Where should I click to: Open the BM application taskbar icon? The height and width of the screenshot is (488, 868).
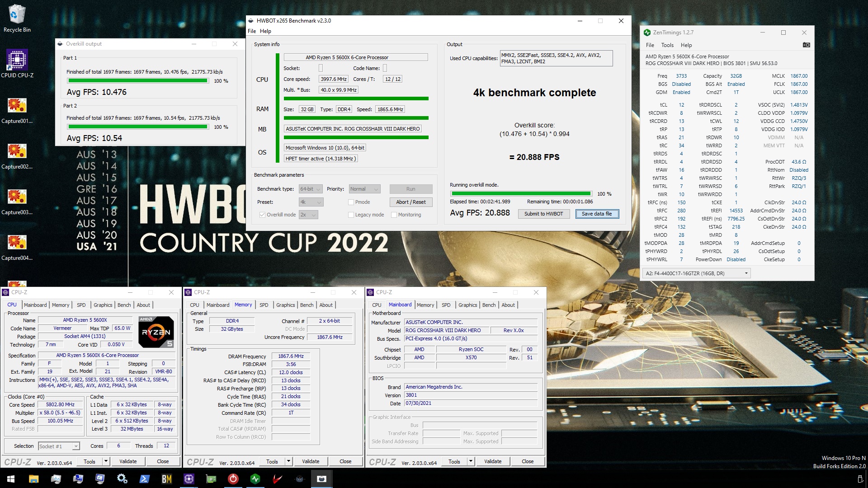pyautogui.click(x=166, y=479)
